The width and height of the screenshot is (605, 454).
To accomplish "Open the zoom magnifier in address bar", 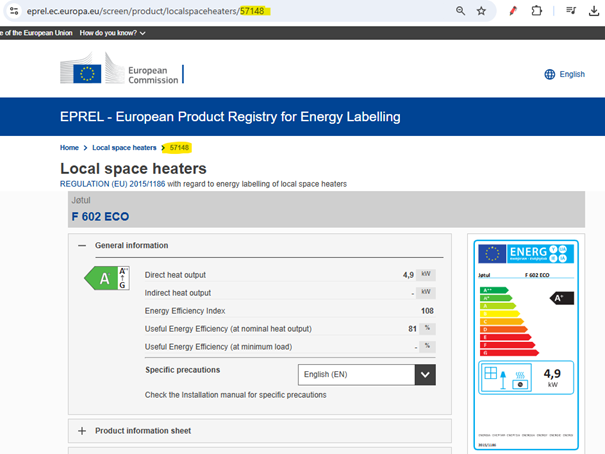I will (460, 10).
